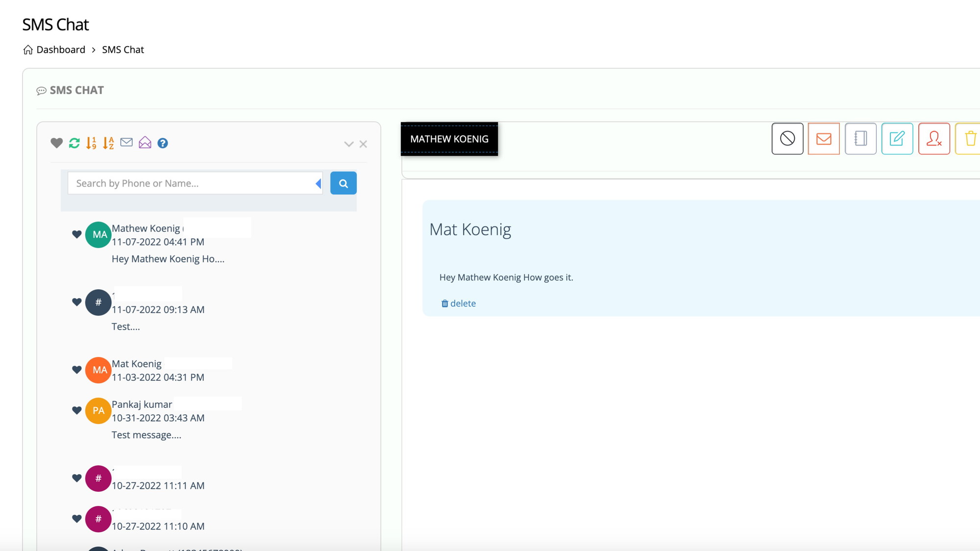Click the block contact circle-slash icon
980x551 pixels.
[787, 139]
